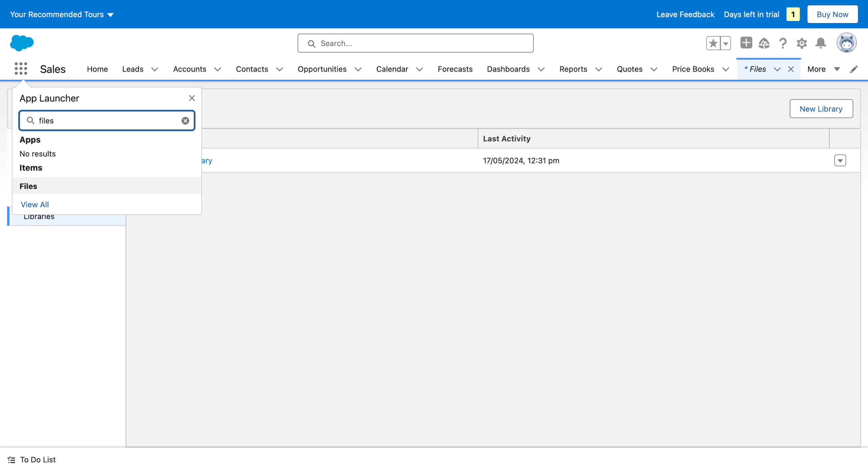Screen dimensions: 868x471
Task: Open the More tabs menu
Action: (x=823, y=69)
